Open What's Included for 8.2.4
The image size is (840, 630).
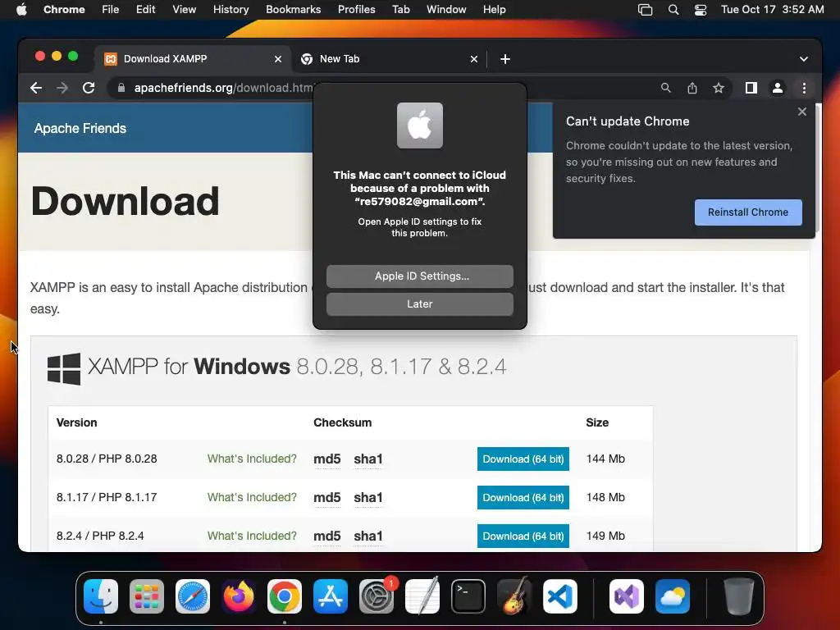pyautogui.click(x=252, y=536)
